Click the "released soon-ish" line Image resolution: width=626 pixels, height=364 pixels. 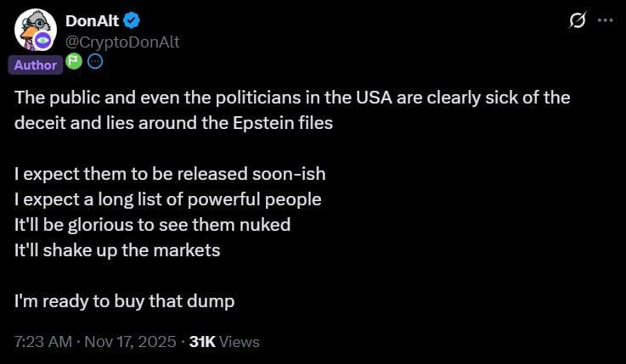click(170, 174)
